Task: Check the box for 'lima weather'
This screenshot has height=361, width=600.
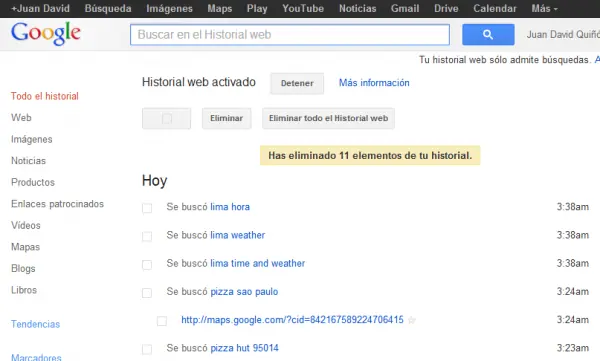Action: (x=147, y=236)
